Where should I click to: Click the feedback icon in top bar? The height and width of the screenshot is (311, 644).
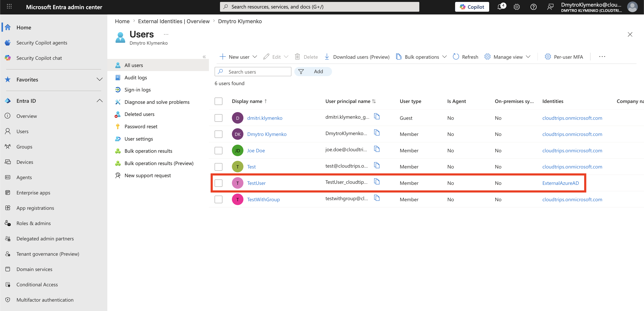(x=550, y=7)
